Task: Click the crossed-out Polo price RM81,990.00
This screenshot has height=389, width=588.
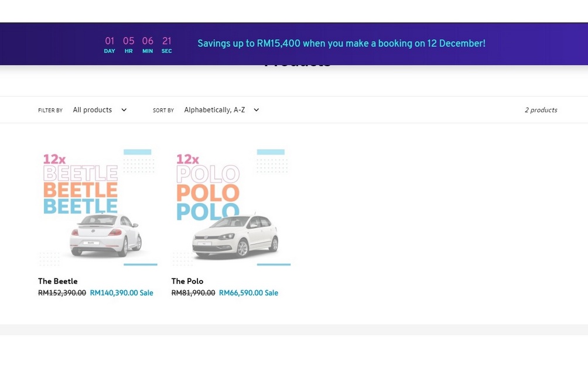Action: [x=193, y=293]
